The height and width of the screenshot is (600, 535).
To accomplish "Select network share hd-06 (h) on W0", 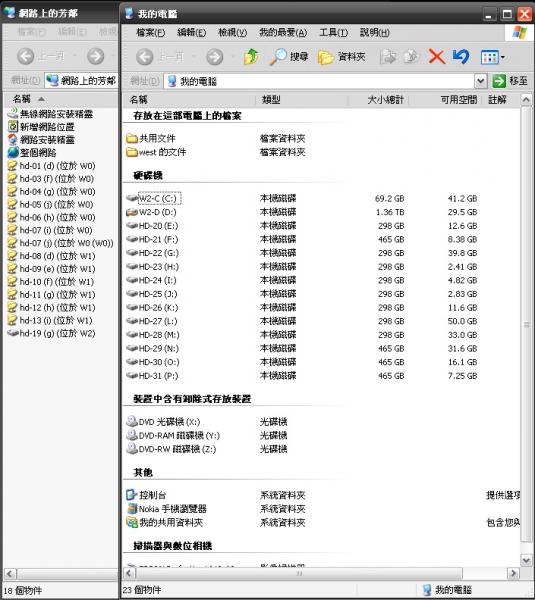I will pos(51,217).
